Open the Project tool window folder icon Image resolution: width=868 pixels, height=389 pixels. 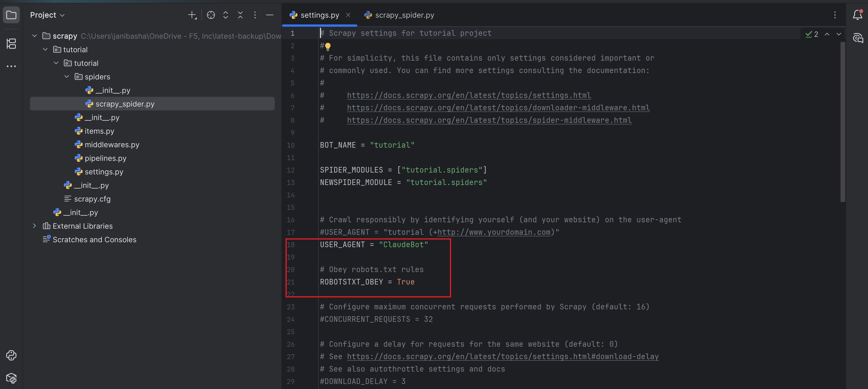(11, 15)
